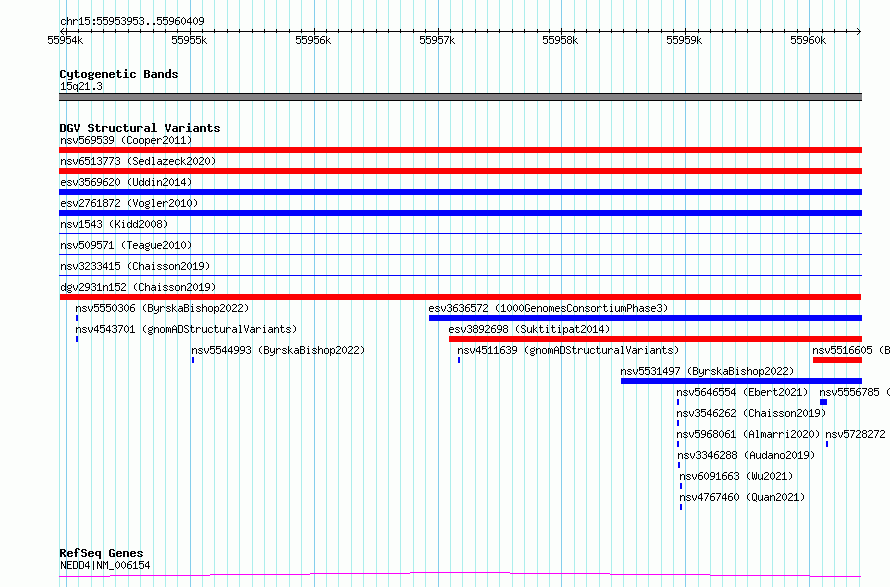
Task: Click the nsv569539 (Cooper2011) red bar
Action: pyautogui.click(x=460, y=150)
